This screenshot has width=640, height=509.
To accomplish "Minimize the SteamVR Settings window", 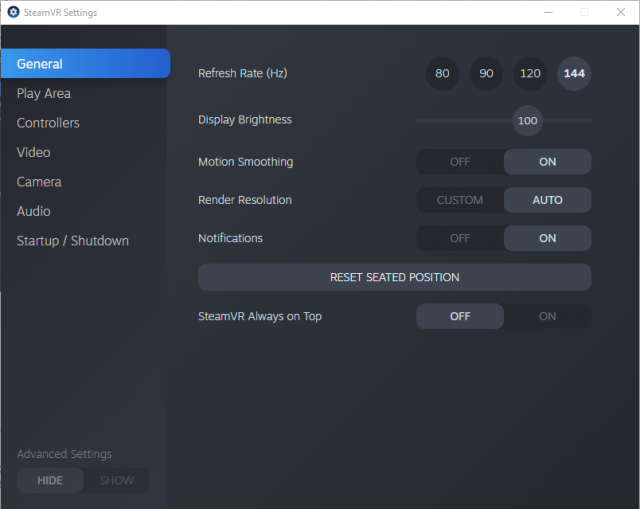I will pyautogui.click(x=548, y=12).
